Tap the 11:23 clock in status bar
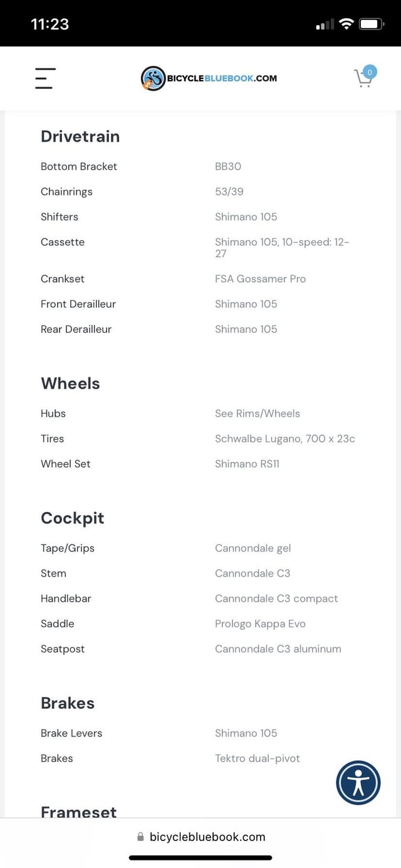Image resolution: width=401 pixels, height=868 pixels. click(49, 24)
